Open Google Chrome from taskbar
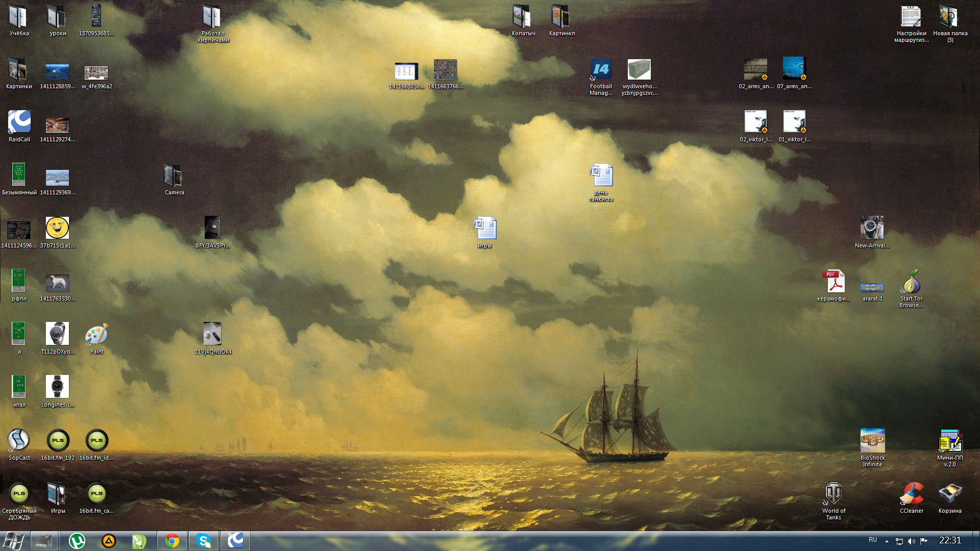 point(172,541)
